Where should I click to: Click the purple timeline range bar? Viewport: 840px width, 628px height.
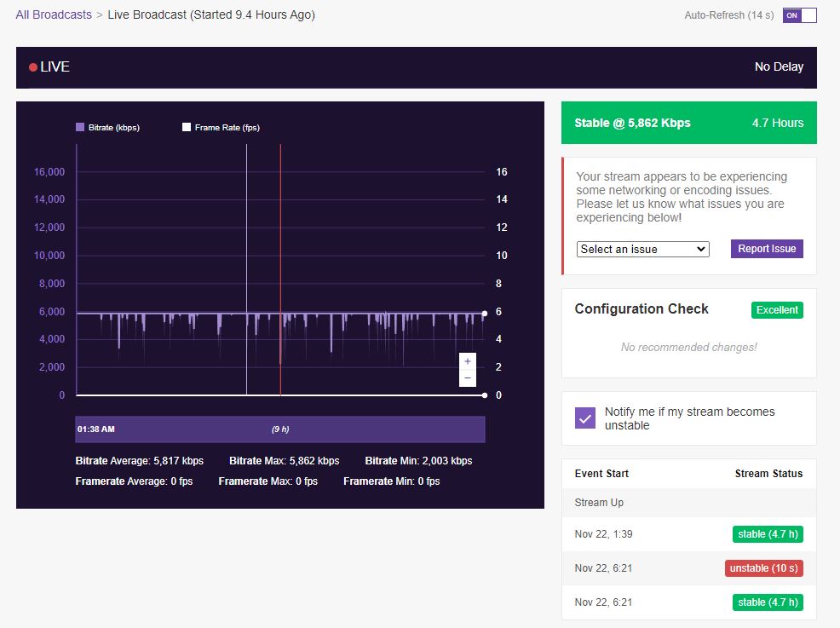(x=280, y=429)
